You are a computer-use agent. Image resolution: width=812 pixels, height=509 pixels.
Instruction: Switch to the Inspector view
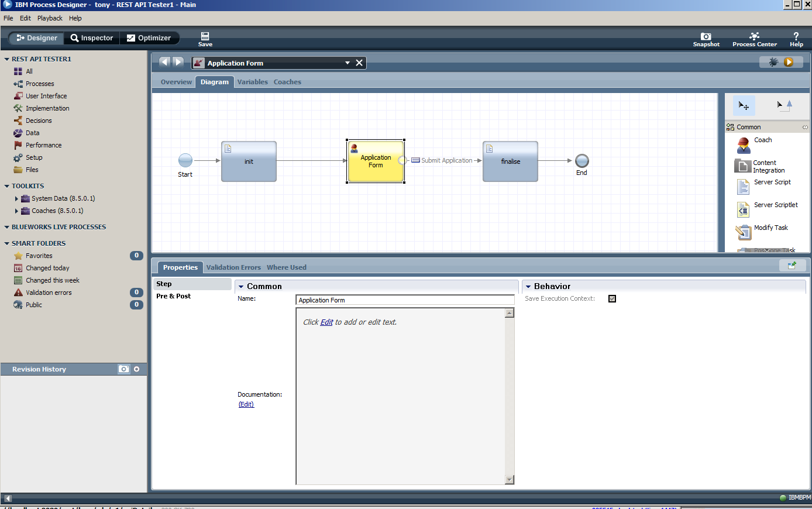click(x=91, y=38)
